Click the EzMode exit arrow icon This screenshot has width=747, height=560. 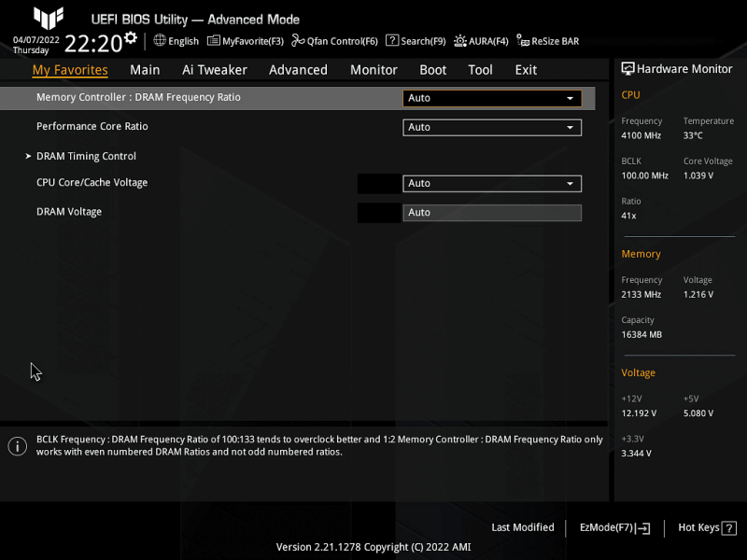pyautogui.click(x=642, y=528)
